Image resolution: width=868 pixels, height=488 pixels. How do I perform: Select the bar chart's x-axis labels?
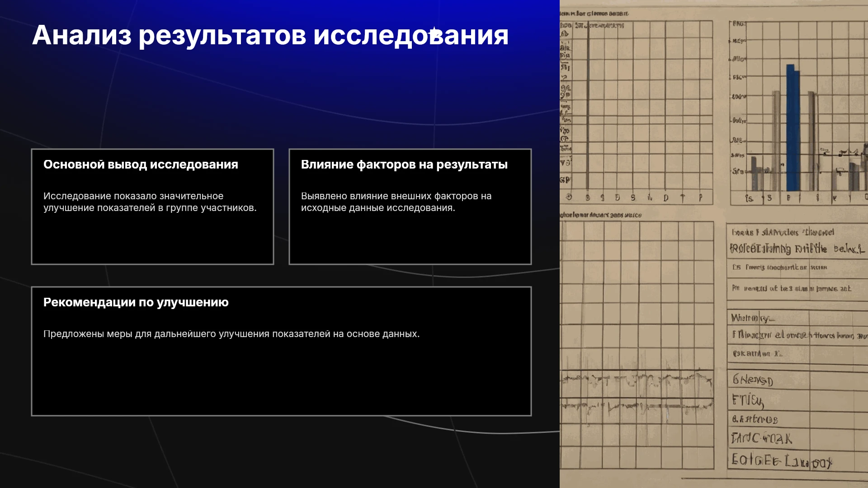tap(806, 198)
